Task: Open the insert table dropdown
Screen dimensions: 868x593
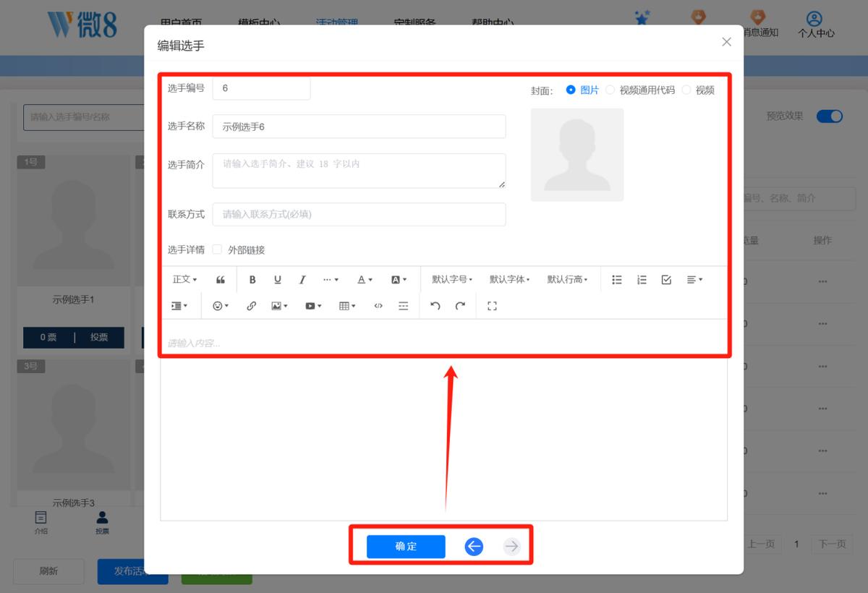Action: click(347, 306)
